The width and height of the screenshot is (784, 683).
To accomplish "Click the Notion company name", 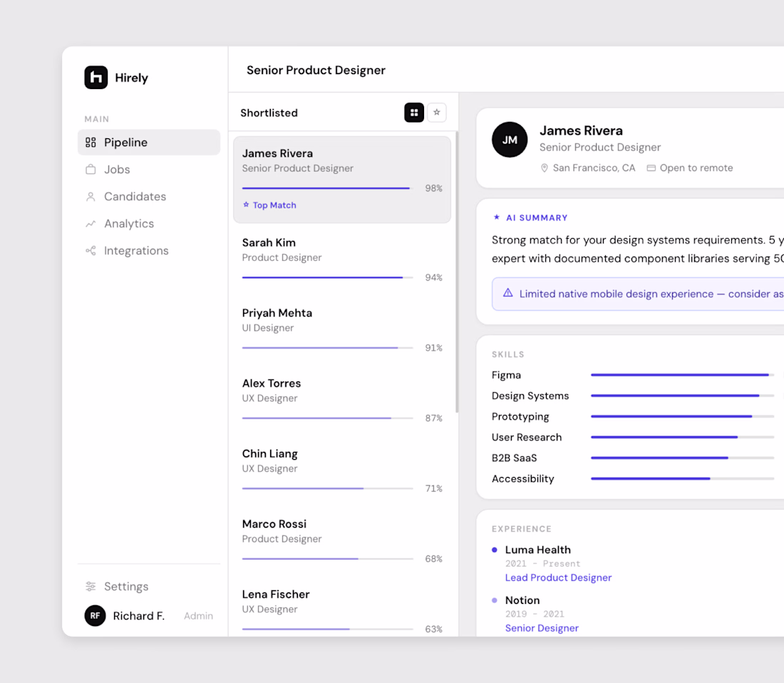I will 522,600.
